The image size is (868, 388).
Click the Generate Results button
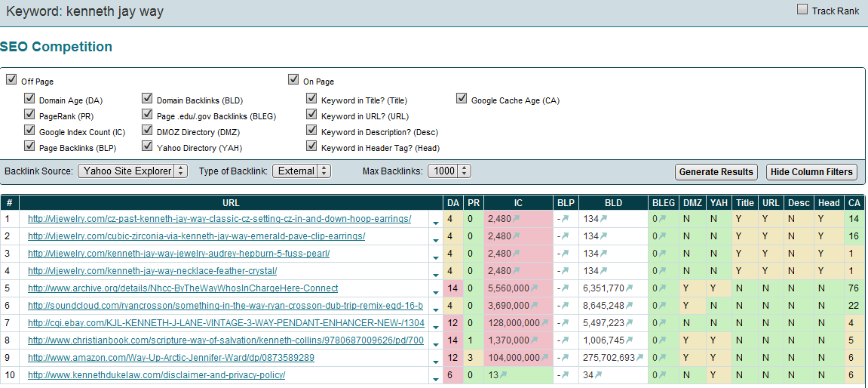point(716,172)
